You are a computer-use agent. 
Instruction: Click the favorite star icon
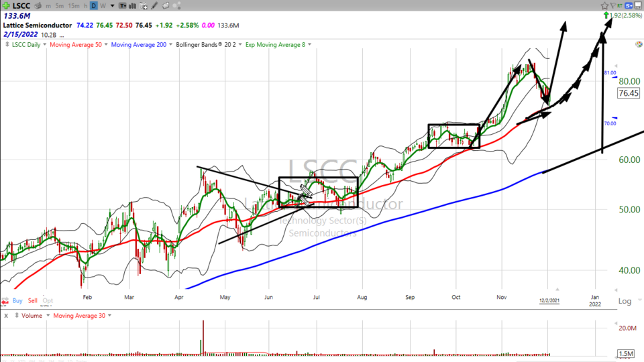coord(604,5)
